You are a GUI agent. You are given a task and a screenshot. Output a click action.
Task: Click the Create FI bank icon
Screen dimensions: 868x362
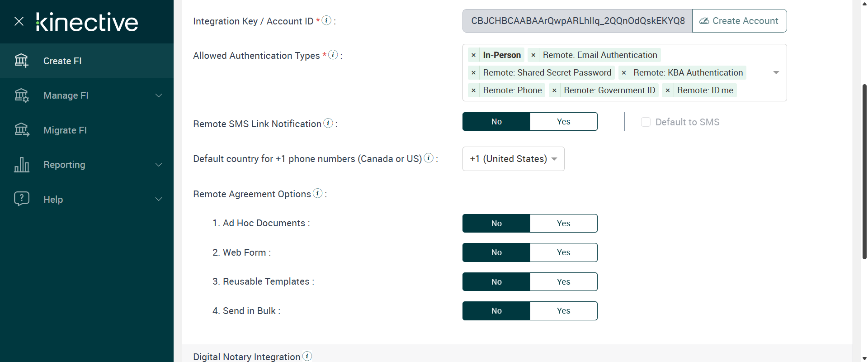click(x=21, y=61)
